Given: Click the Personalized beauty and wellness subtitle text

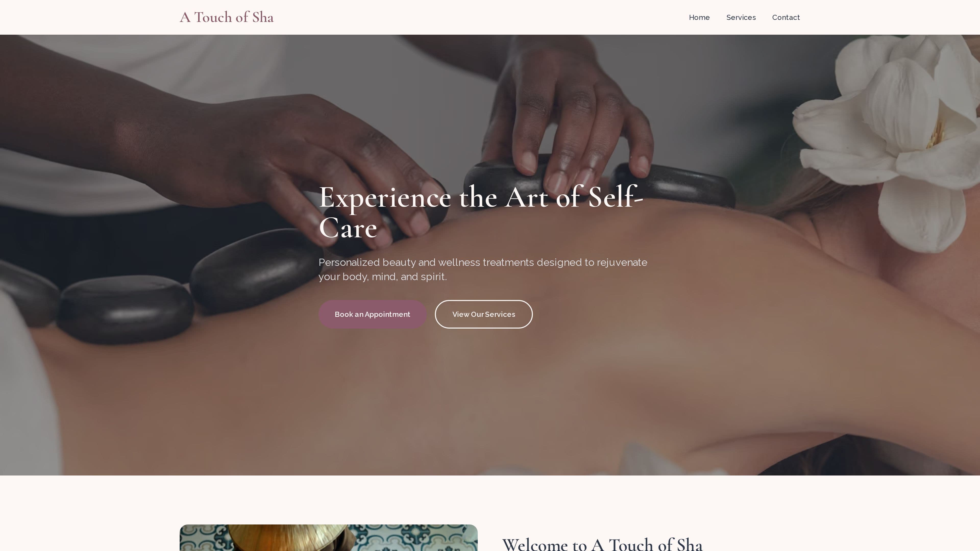Looking at the screenshot, I should coord(483,269).
